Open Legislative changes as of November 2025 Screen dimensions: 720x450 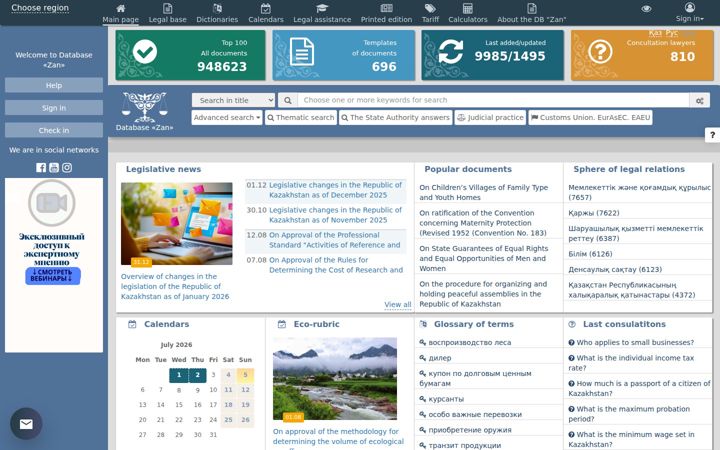tap(335, 215)
